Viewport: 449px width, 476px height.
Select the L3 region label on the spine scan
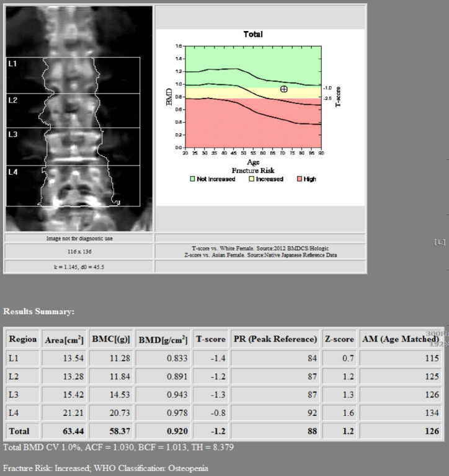point(13,134)
